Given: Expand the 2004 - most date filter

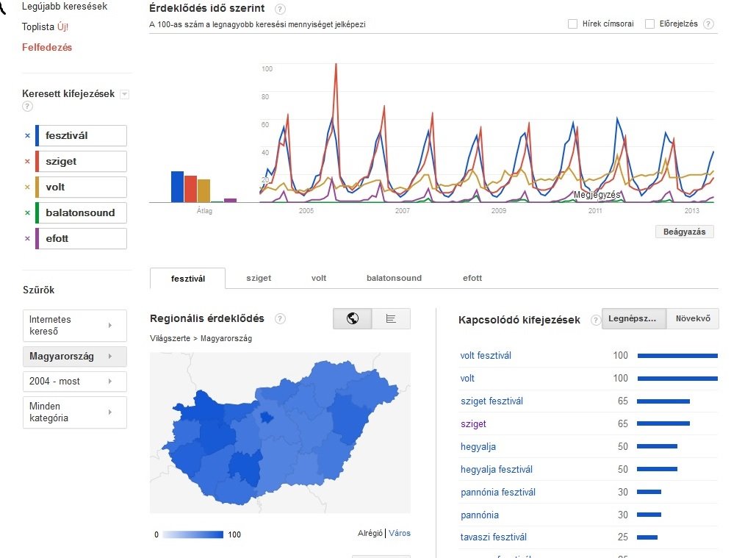Looking at the screenshot, I should click(74, 382).
